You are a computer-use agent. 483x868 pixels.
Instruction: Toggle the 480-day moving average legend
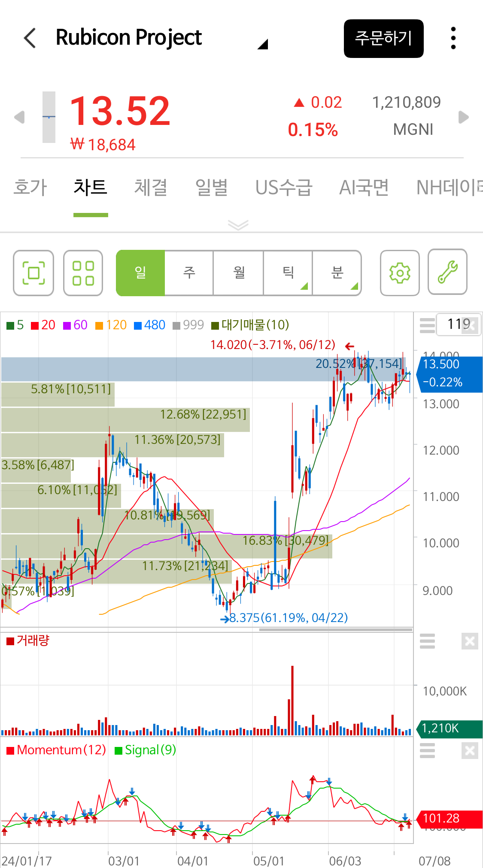pos(150,325)
